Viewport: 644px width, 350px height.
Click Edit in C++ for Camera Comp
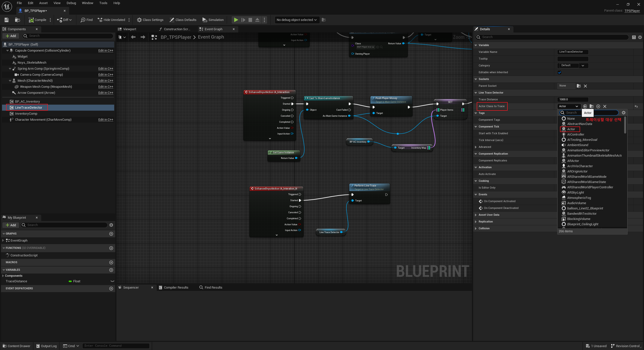106,75
